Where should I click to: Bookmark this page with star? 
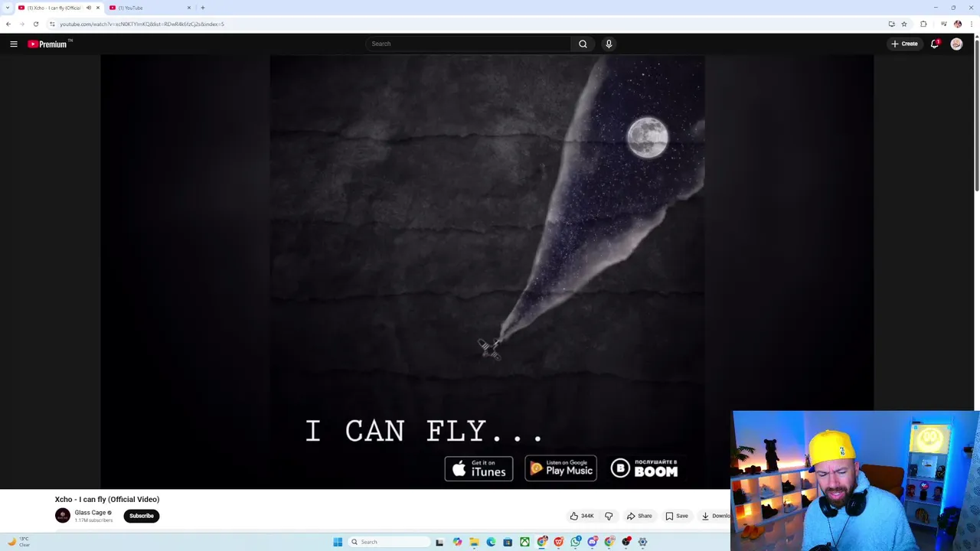904,24
